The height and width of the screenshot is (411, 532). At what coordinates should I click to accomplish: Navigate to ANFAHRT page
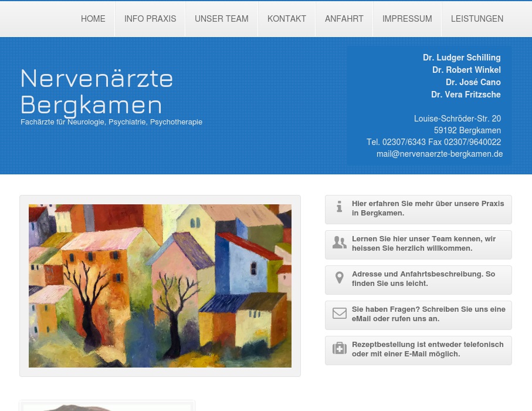344,19
